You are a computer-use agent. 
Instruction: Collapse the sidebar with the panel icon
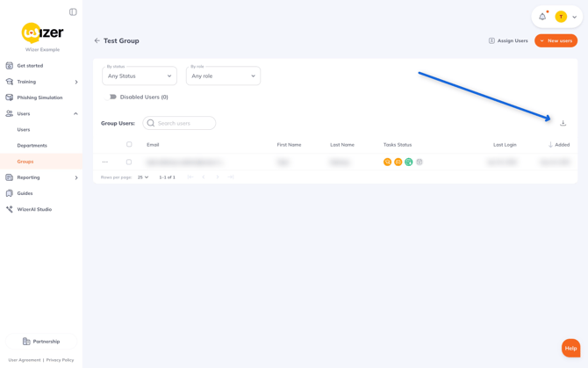click(x=73, y=12)
